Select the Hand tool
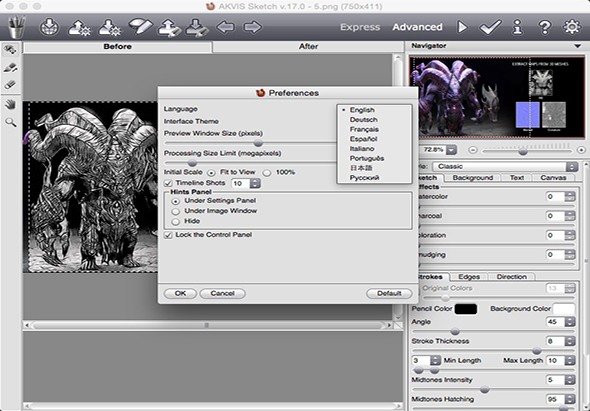Viewport: 590px width, 411px height. coord(11,104)
